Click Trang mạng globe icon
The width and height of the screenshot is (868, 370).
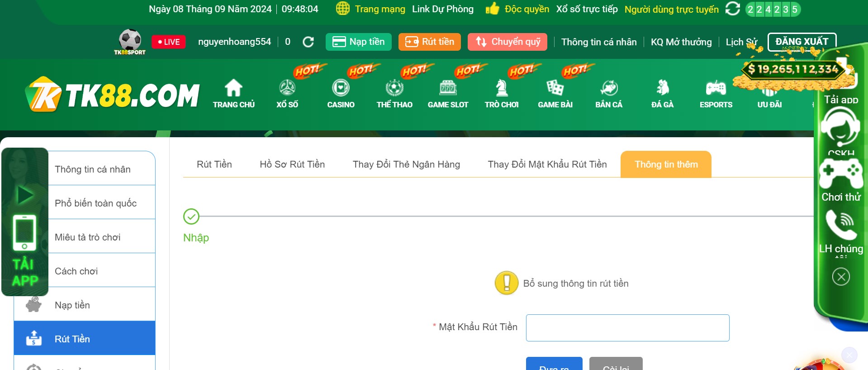pos(343,9)
